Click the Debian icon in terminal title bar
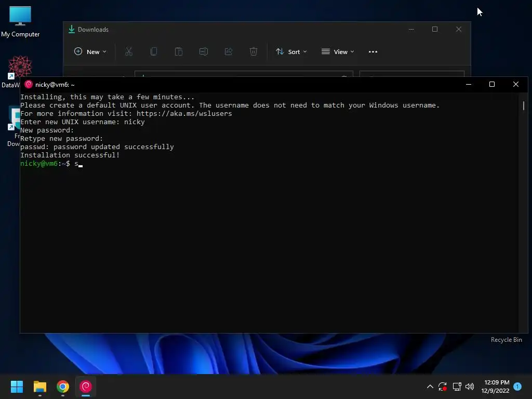 (29, 85)
